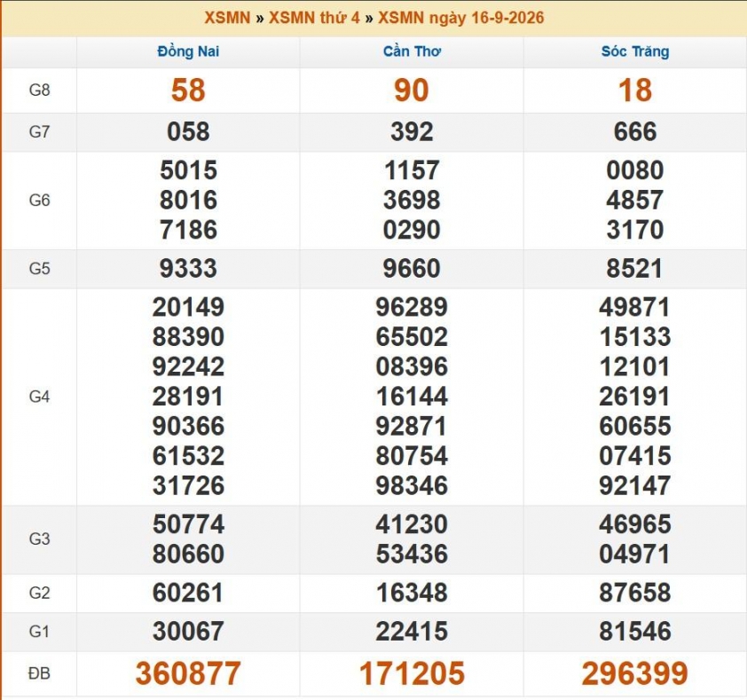Click Sóc Trăng G7 number 666
747x700 pixels.
(635, 131)
